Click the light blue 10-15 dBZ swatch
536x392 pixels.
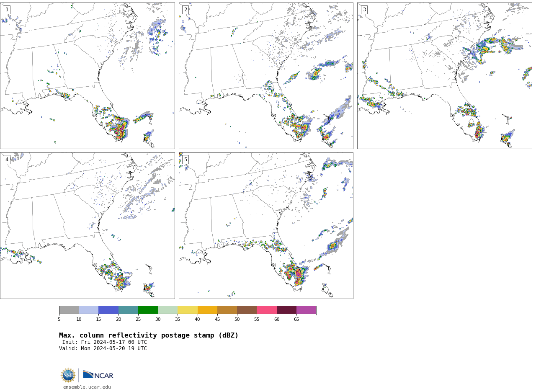pos(88,310)
